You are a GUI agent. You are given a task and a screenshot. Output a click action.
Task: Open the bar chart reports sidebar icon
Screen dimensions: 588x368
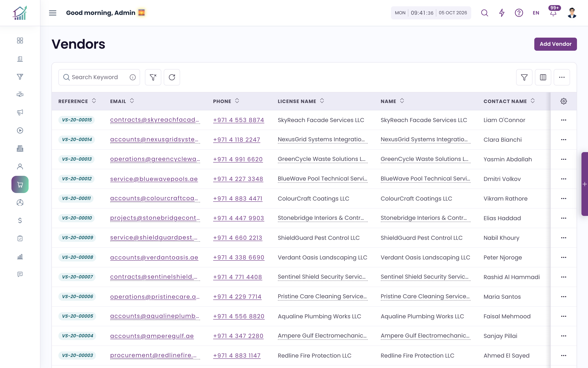[20, 257]
